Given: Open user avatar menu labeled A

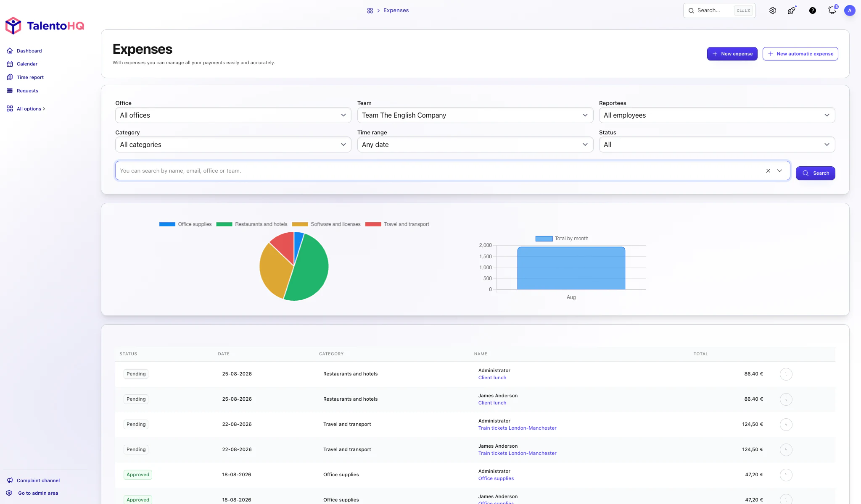Looking at the screenshot, I should 850,10.
